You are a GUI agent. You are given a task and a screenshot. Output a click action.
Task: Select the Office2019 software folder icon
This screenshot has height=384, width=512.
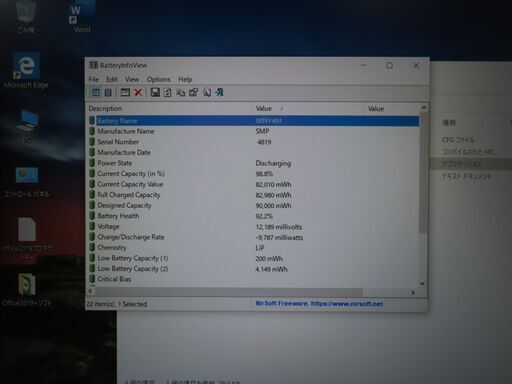(x=27, y=289)
